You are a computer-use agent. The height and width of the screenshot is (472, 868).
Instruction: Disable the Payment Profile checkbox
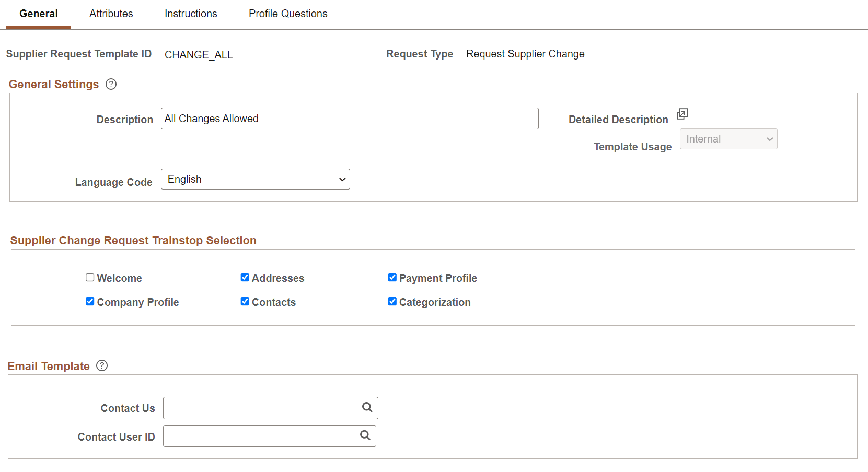tap(392, 277)
